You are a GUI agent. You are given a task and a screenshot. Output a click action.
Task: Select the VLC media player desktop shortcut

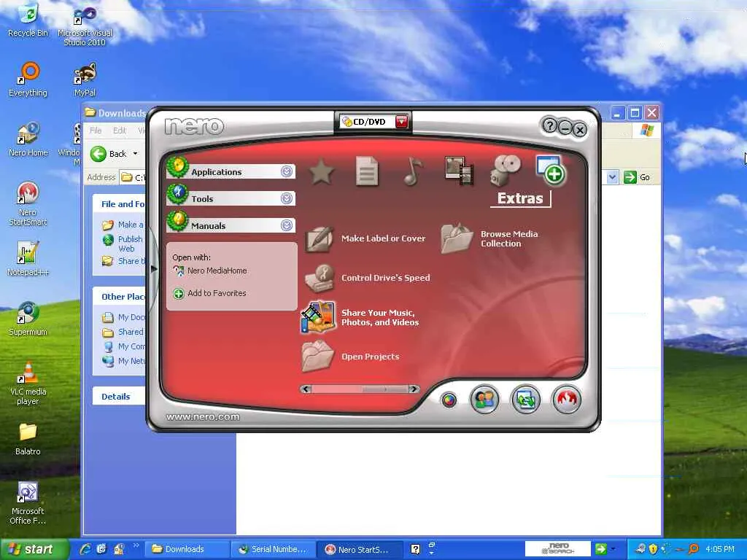[28, 384]
